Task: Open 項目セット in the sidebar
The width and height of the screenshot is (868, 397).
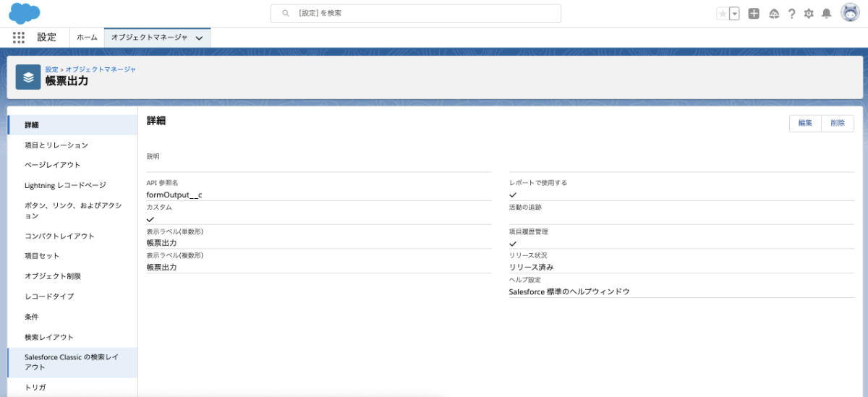Action: (72, 256)
